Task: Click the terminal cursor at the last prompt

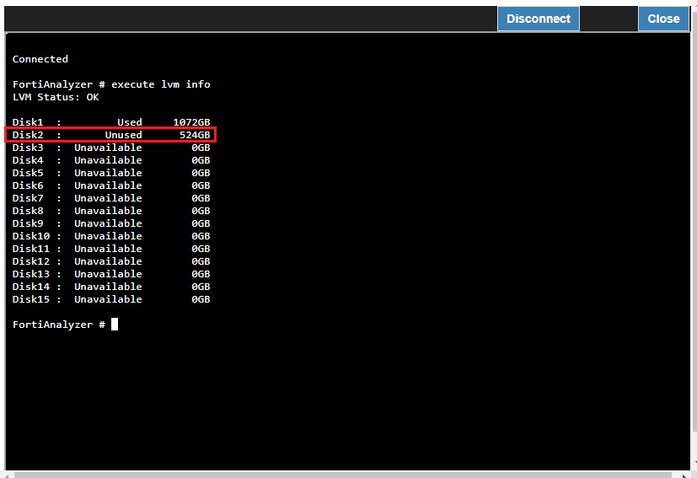Action: coord(114,324)
